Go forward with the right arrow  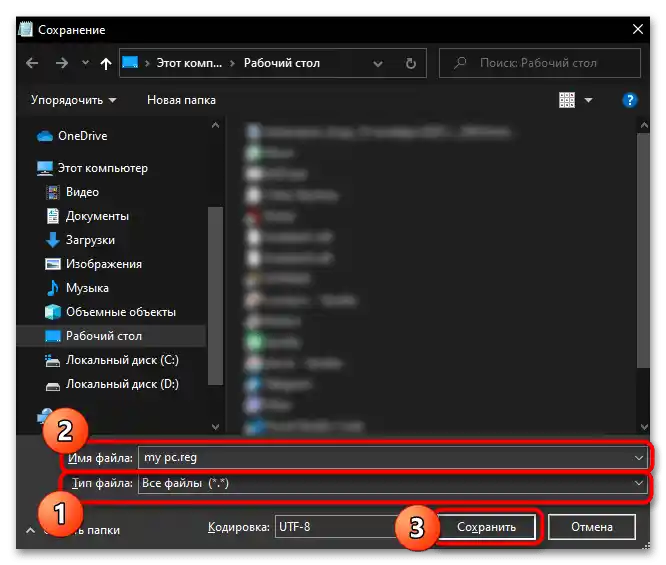pyautogui.click(x=62, y=63)
